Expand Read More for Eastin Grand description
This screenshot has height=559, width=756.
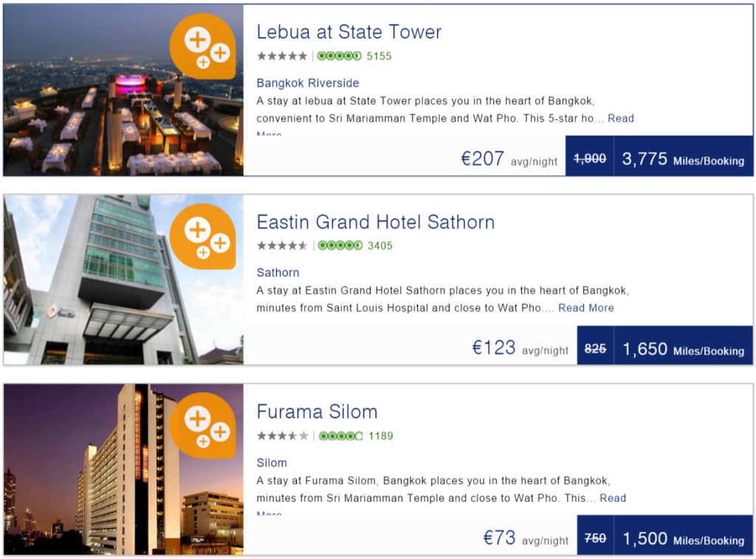[x=585, y=308]
